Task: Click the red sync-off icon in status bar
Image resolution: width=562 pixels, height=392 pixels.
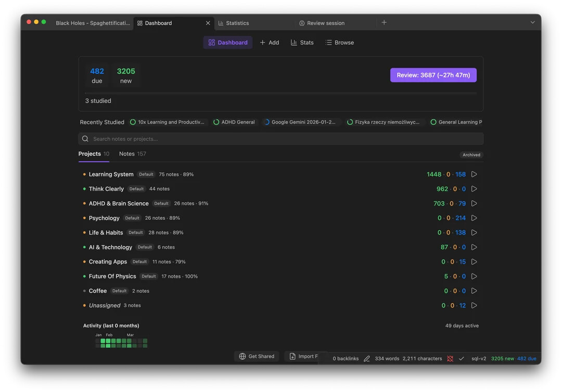Action: click(450, 359)
